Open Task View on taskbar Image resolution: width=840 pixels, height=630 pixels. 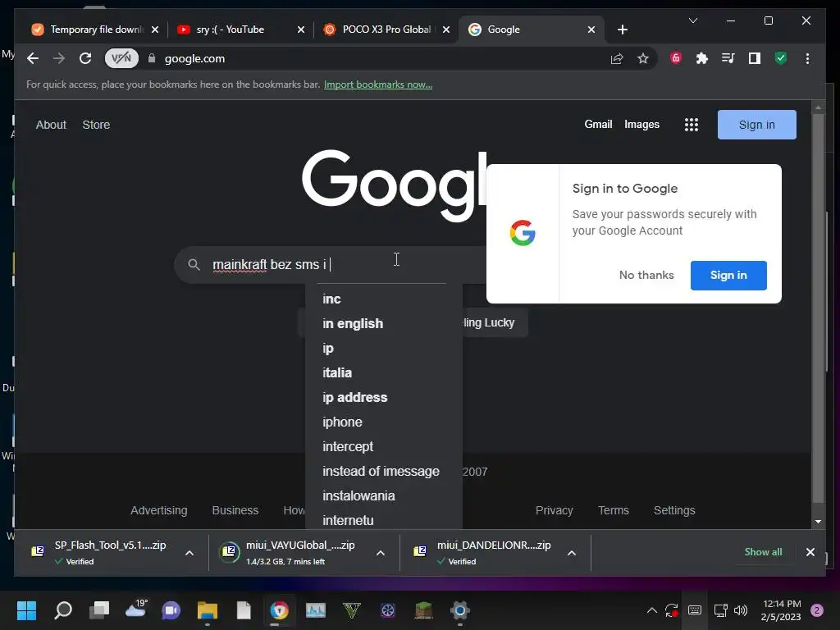99,610
